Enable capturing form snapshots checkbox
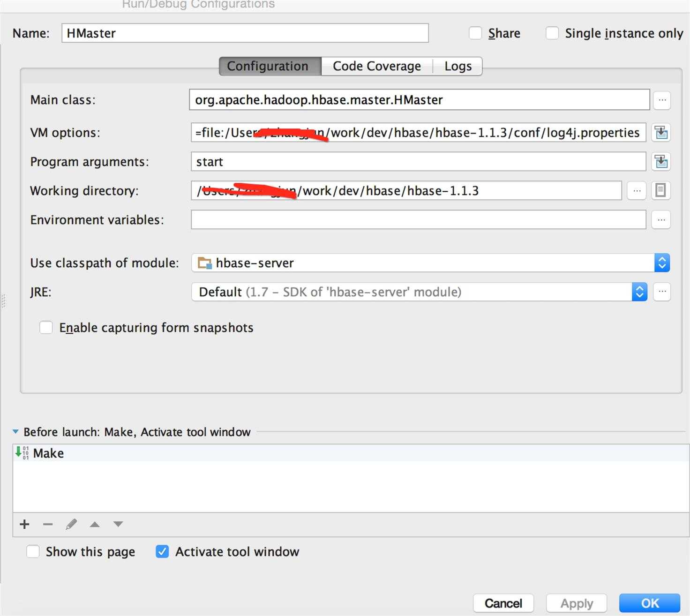Screen dimensions: 690x616 pyautogui.click(x=46, y=327)
